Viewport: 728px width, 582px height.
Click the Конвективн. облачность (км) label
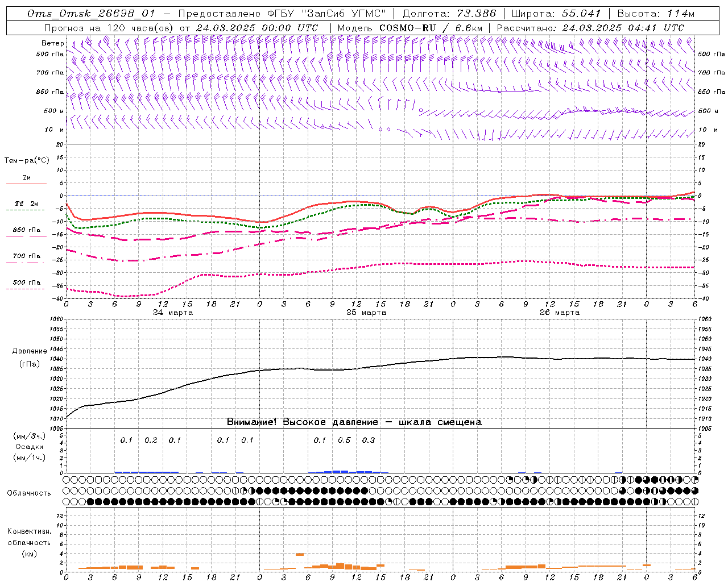pos(29,543)
